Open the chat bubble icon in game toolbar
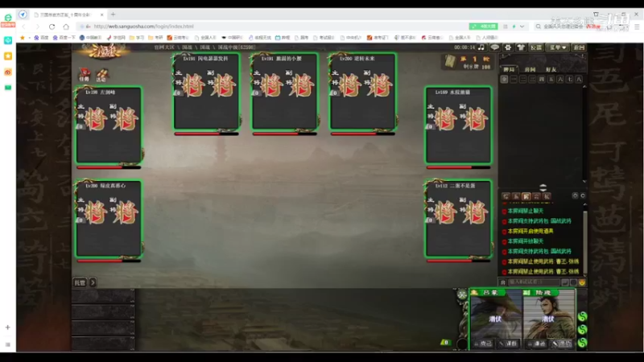Viewport: 644px width, 362px height. click(495, 47)
